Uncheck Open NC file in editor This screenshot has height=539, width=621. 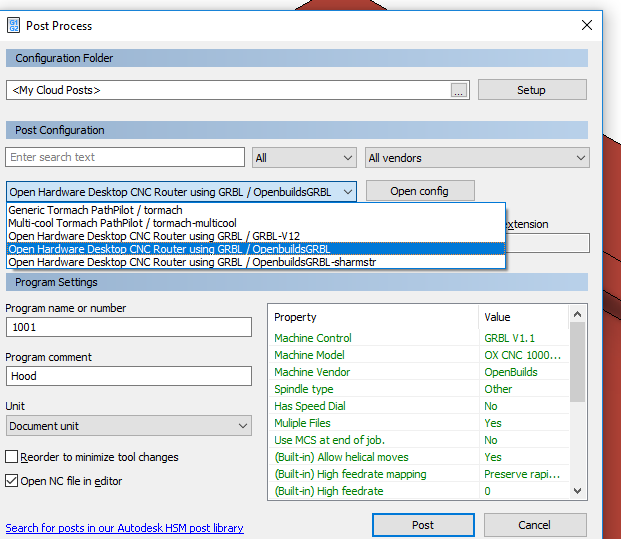coord(12,480)
